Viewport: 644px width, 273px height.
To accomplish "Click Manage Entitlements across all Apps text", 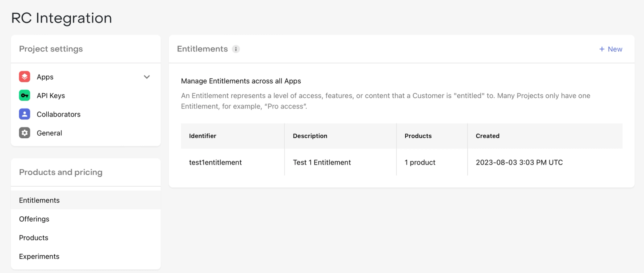I will point(241,81).
